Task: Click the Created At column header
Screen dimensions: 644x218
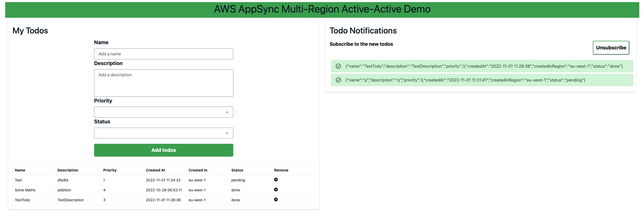Action: coord(155,170)
